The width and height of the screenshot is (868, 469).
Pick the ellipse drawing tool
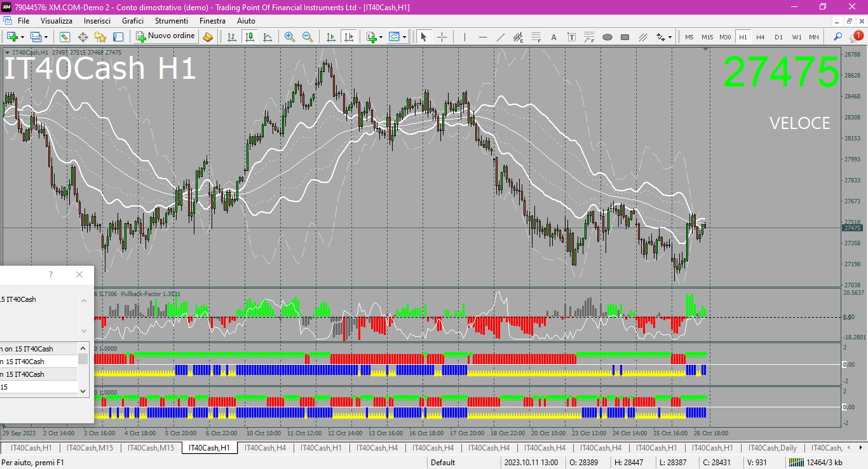coord(607,37)
